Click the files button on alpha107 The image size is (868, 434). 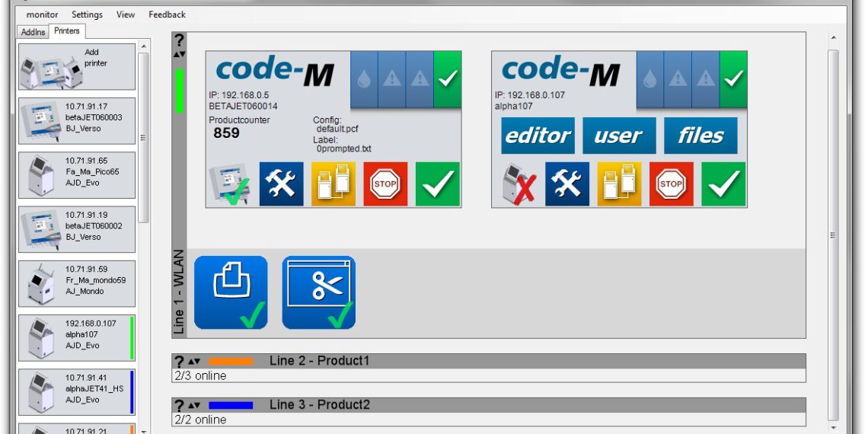(x=700, y=136)
